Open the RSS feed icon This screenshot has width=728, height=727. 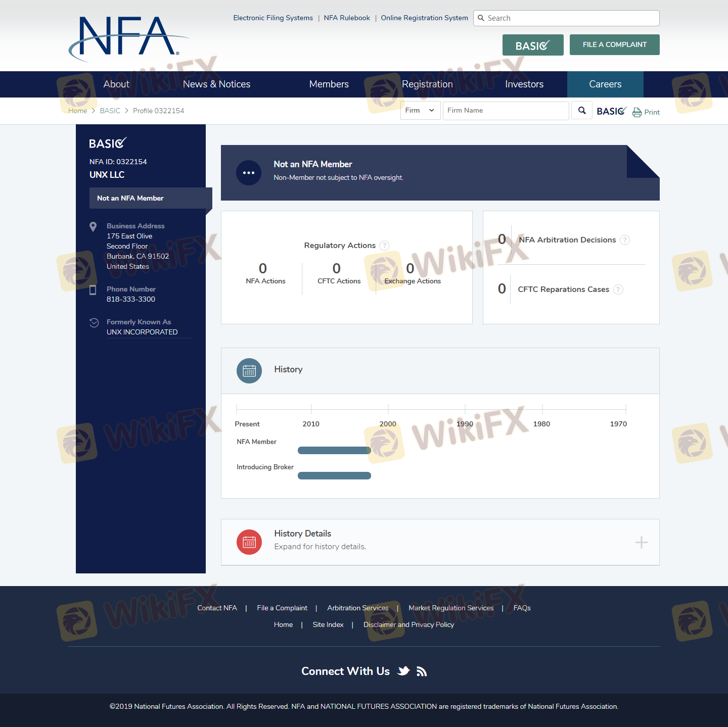point(422,671)
